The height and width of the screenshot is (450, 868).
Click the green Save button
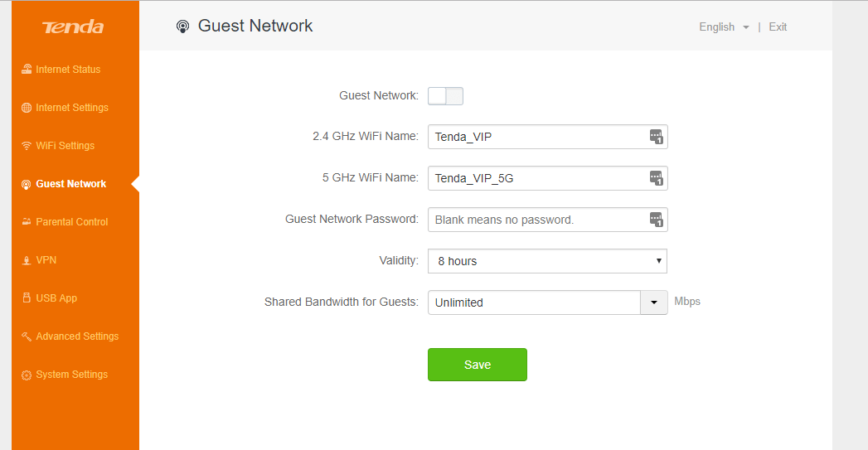click(x=478, y=365)
